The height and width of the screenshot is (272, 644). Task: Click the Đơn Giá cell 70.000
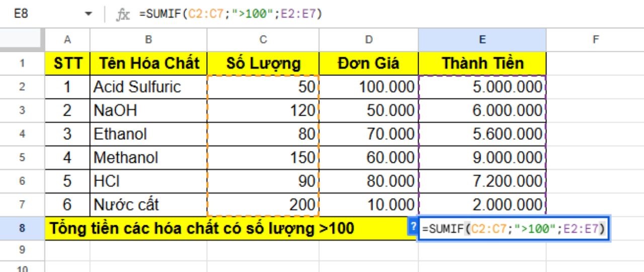(368, 134)
